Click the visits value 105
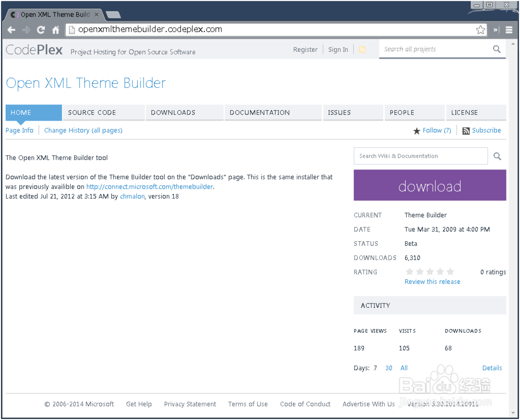This screenshot has height=420, width=520. pos(404,348)
